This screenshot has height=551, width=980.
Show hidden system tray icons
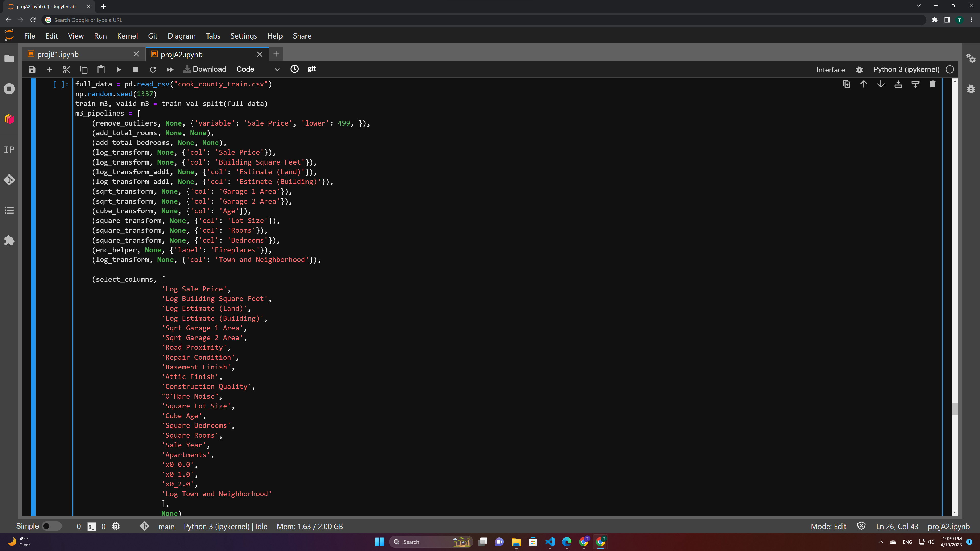point(880,542)
